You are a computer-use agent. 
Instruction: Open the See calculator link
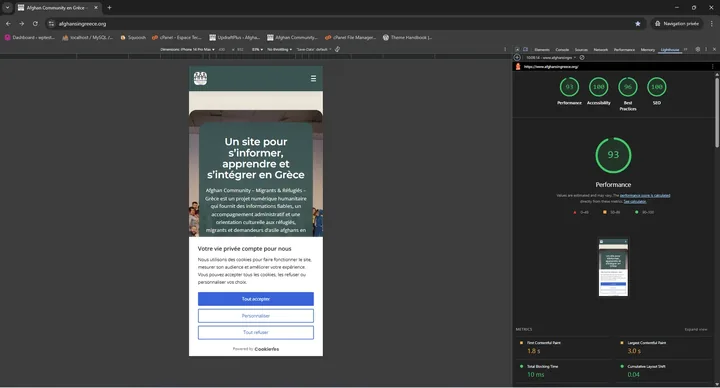click(x=635, y=202)
